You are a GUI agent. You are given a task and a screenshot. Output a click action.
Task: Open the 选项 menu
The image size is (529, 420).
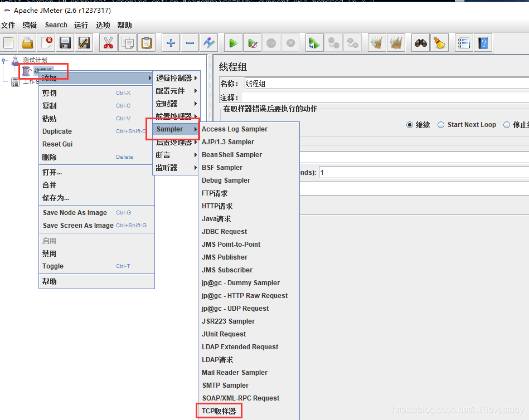tap(103, 25)
